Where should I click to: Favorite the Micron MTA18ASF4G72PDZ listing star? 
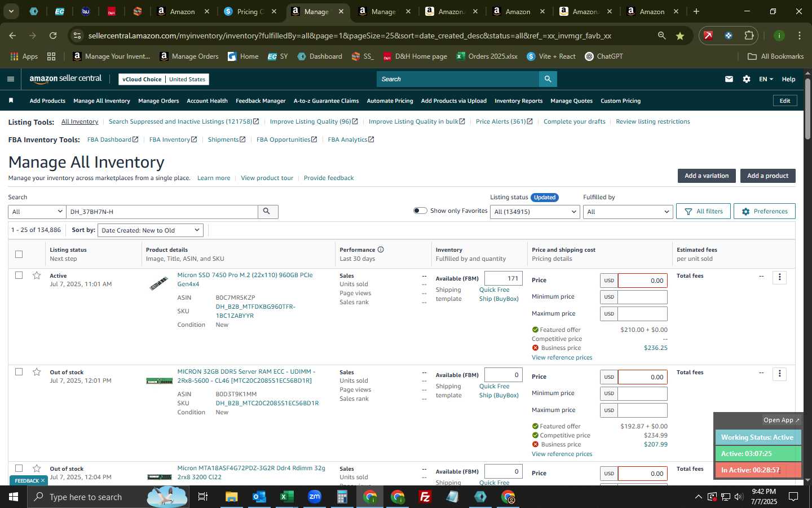[37, 468]
